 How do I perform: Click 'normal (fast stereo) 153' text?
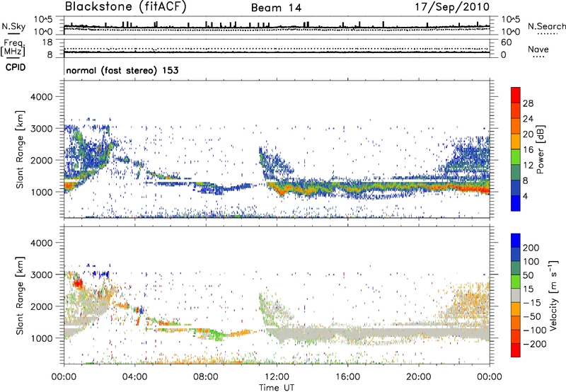point(122,70)
